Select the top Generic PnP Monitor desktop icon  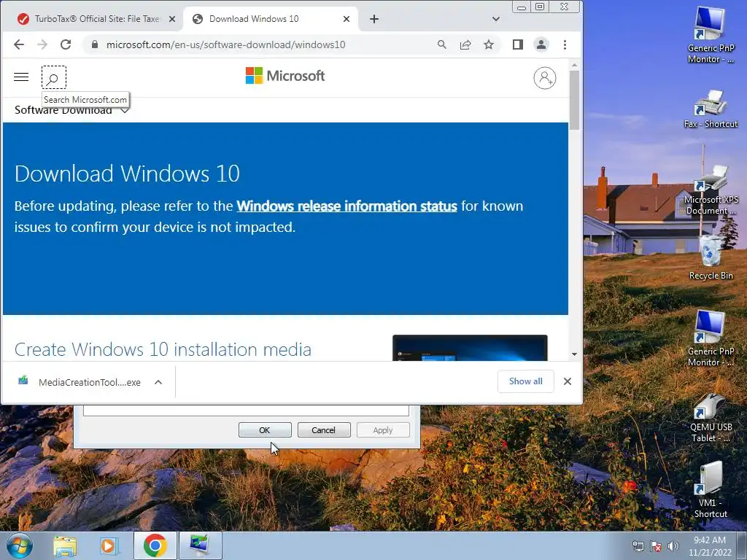coord(711,35)
